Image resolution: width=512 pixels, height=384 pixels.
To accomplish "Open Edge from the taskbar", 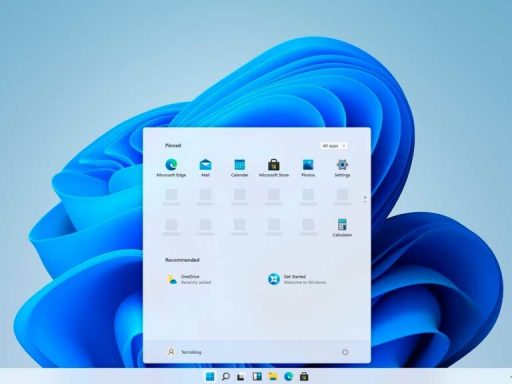I will 288,377.
